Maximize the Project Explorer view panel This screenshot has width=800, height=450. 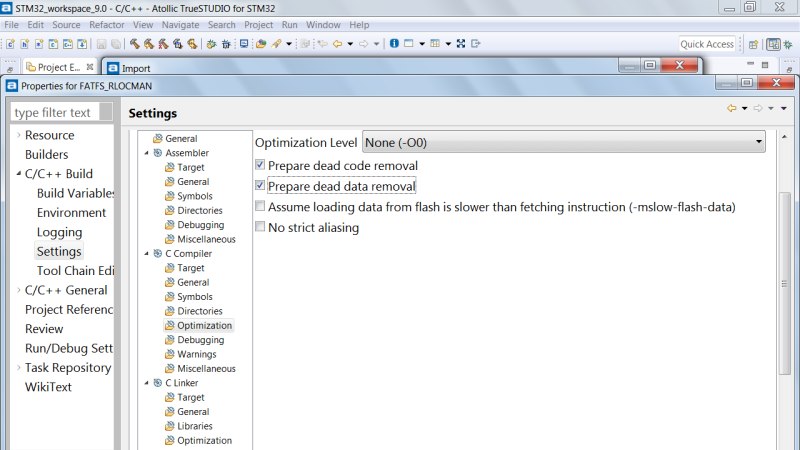[765, 65]
